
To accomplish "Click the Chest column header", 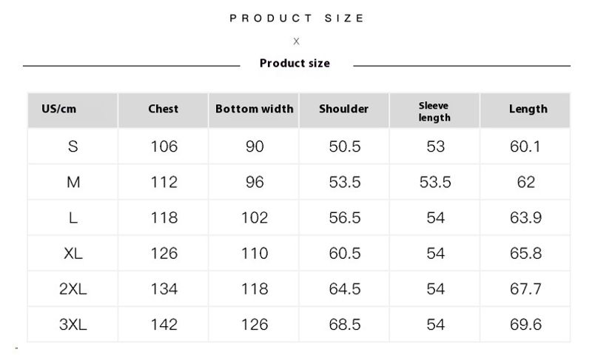I will tap(164, 109).
